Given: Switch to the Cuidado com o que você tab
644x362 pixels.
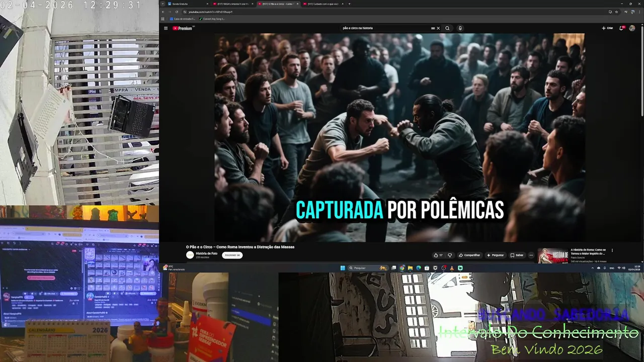Looking at the screenshot, I should pyautogui.click(x=324, y=4).
